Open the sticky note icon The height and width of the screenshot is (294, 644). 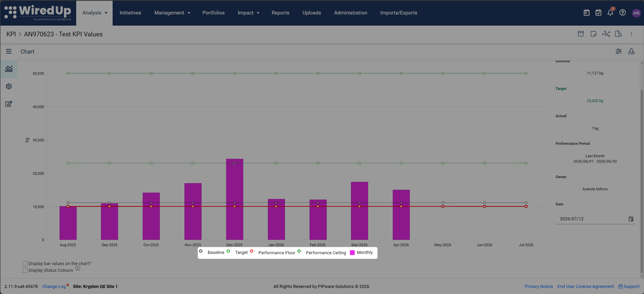point(593,34)
